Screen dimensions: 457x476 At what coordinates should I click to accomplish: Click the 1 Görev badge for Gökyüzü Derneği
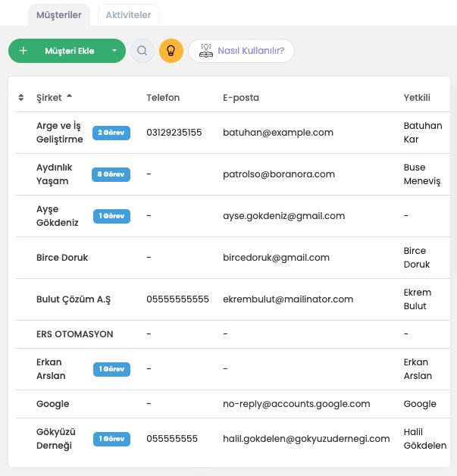click(111, 439)
